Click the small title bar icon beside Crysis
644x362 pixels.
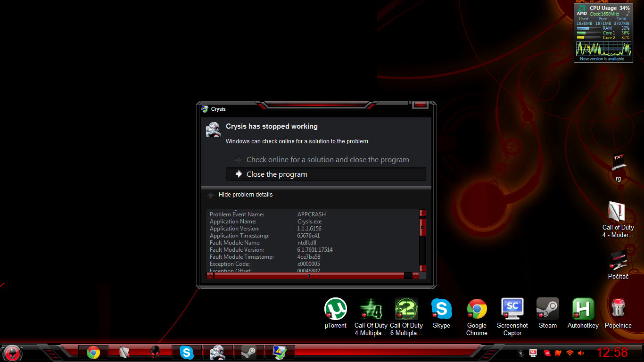click(205, 109)
